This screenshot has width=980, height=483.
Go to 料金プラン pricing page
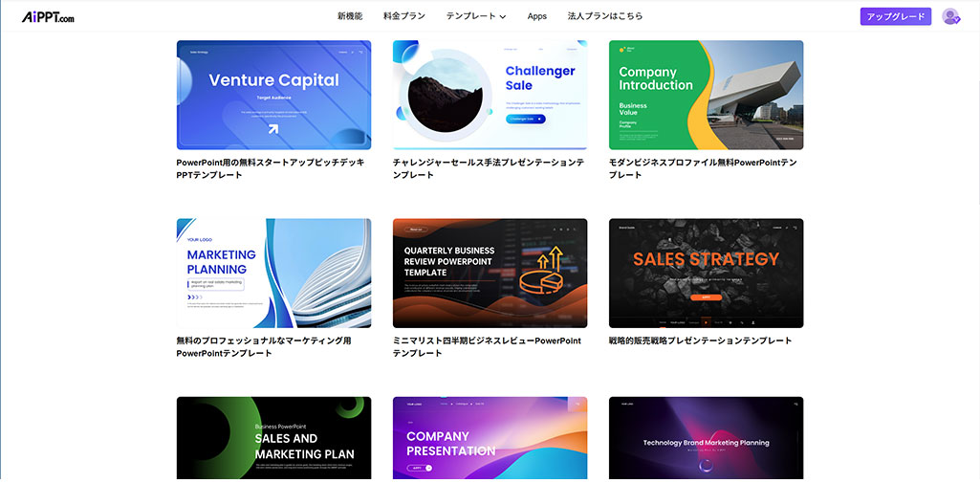(x=403, y=16)
